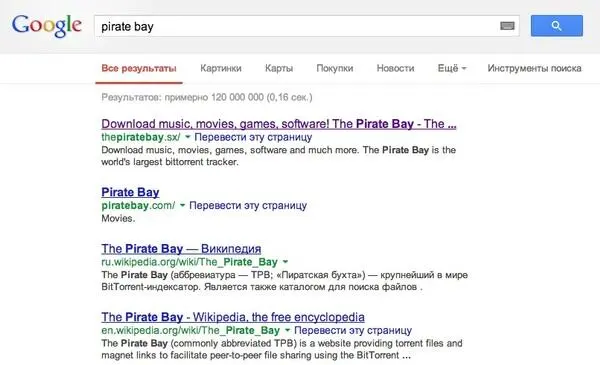Image resolution: width=600 pixels, height=365 pixels.
Task: Open the on-screen keyboard icon in search box
Action: point(507,26)
